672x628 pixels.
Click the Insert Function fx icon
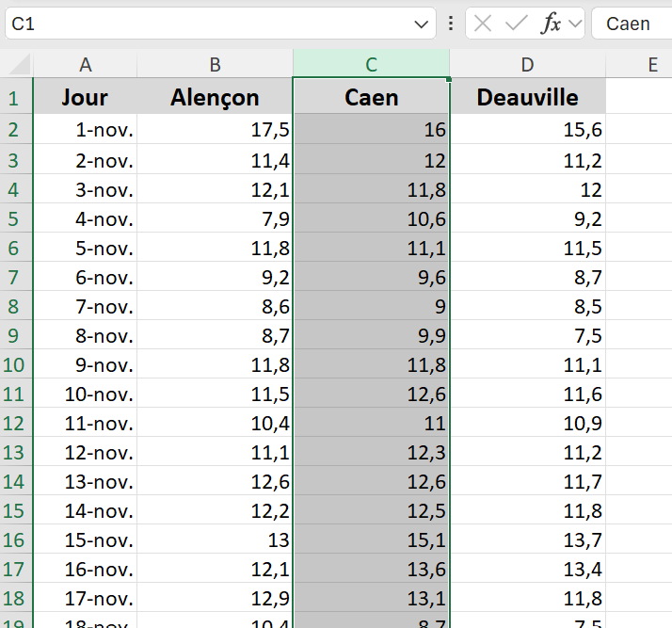point(551,24)
